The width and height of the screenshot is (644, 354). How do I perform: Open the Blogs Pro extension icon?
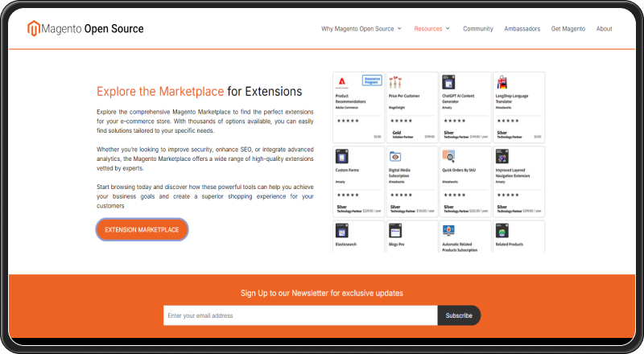[x=395, y=230]
